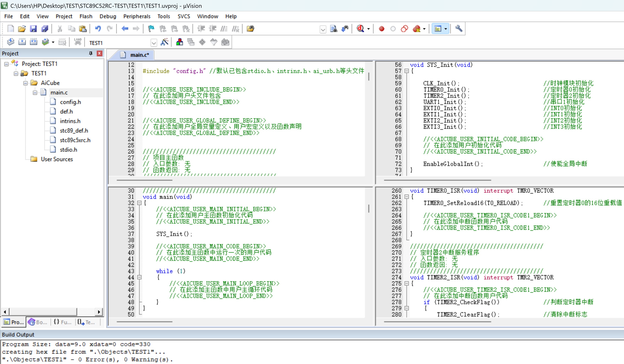
Task: Collapse the AiCube folder group
Action: (26, 83)
